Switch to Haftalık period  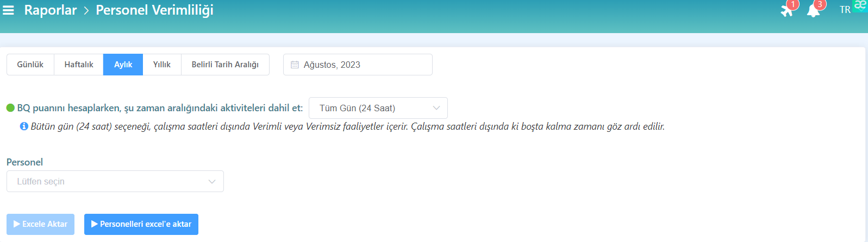click(x=79, y=65)
